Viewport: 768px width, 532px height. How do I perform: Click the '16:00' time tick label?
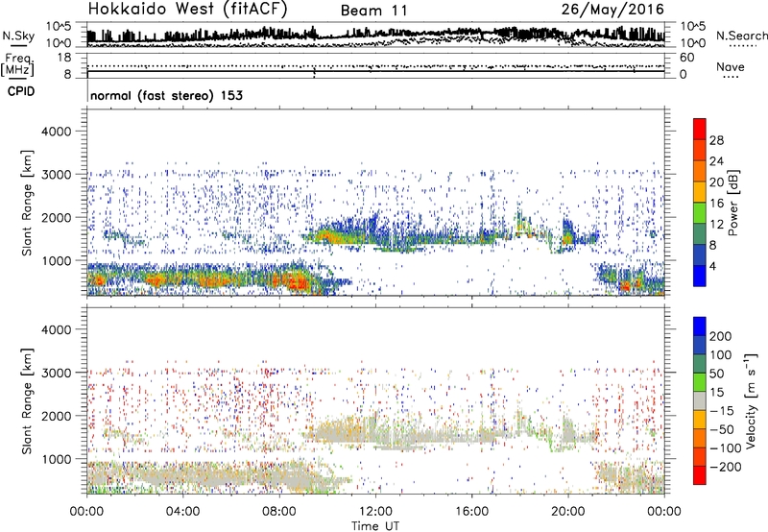click(471, 512)
